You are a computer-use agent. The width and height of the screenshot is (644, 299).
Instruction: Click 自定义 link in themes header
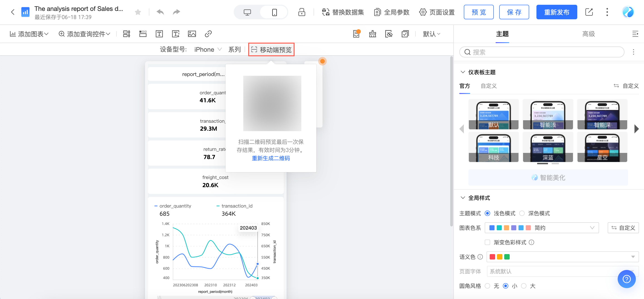click(626, 86)
